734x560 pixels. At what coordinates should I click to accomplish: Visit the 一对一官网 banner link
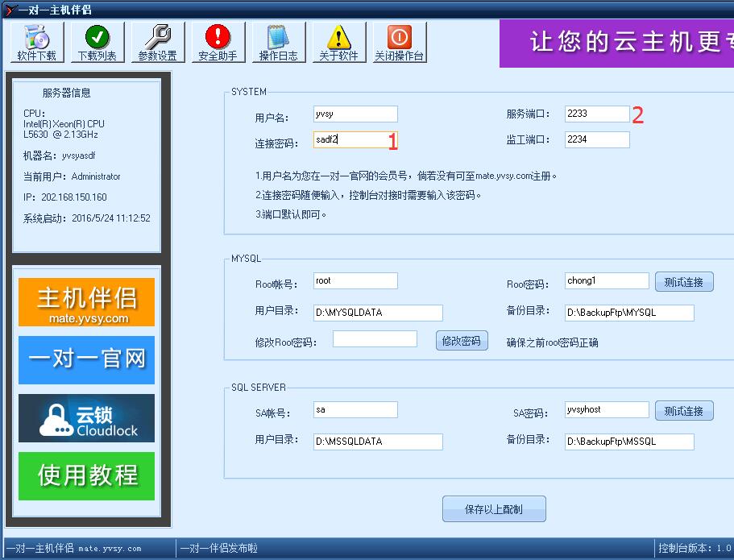(86, 360)
